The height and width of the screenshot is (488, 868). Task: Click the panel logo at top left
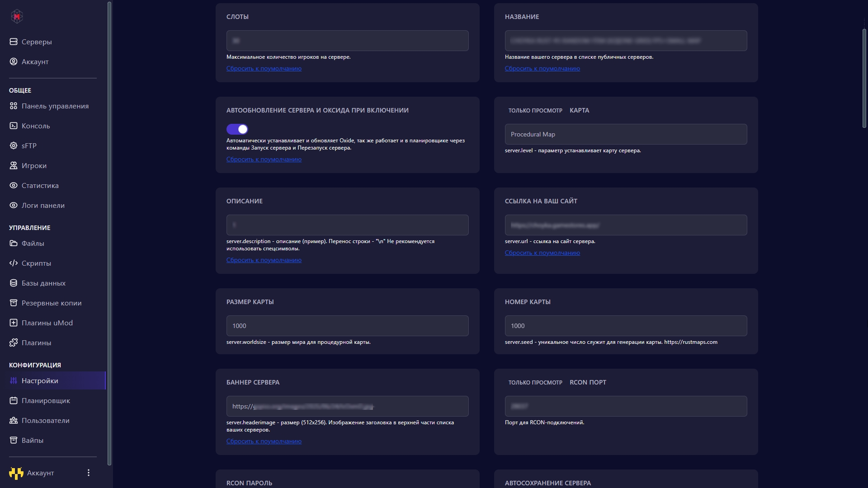click(x=17, y=17)
